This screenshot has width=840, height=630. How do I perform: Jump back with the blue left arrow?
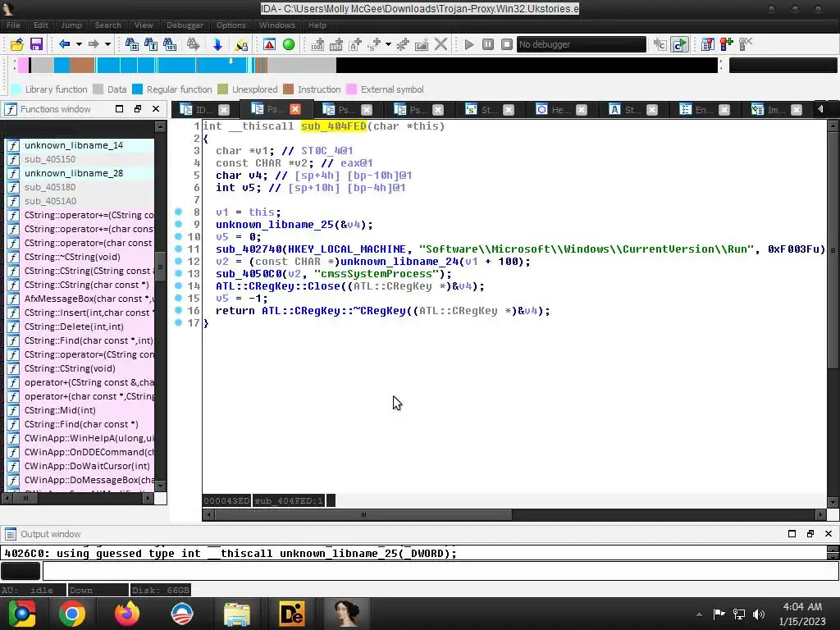click(64, 44)
